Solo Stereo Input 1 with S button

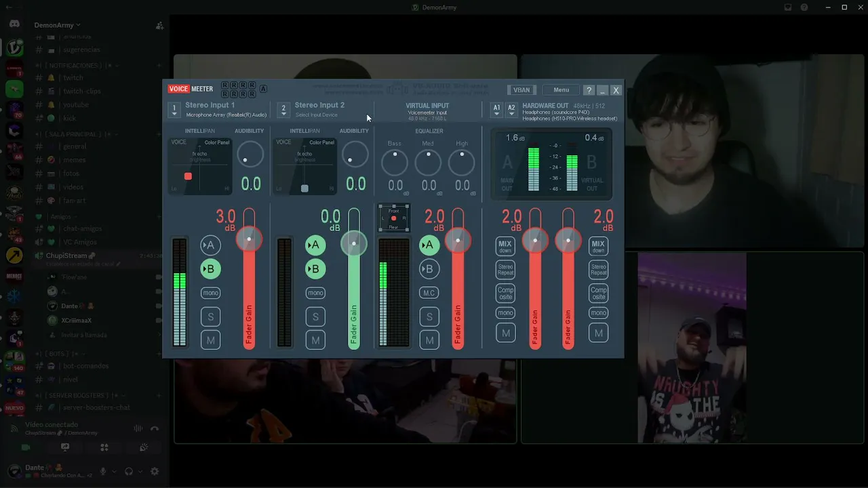click(210, 317)
